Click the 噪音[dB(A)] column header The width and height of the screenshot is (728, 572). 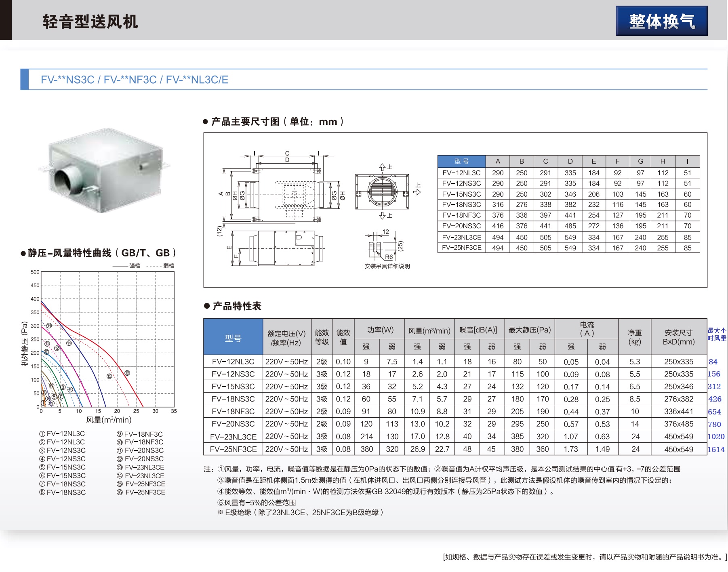click(x=479, y=330)
